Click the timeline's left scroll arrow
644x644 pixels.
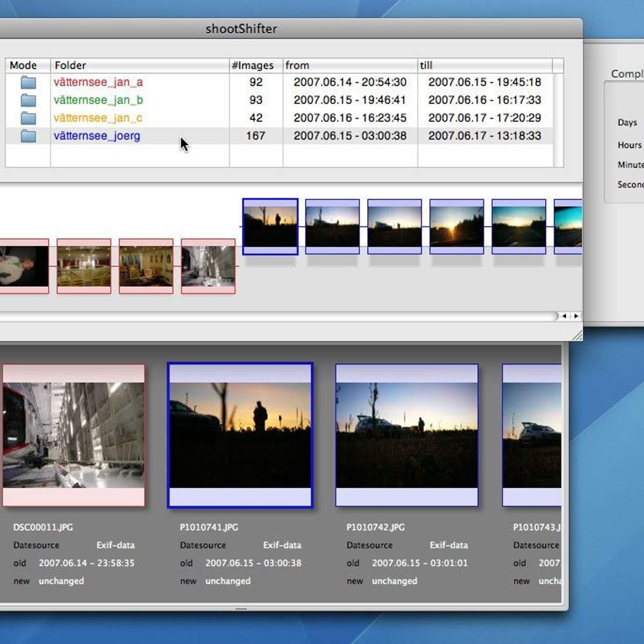coord(565,316)
